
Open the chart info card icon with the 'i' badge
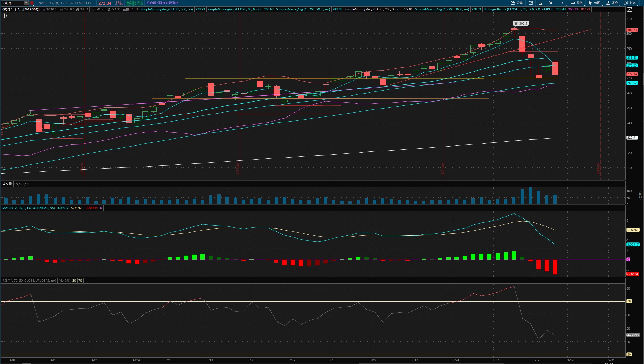(531, 3)
